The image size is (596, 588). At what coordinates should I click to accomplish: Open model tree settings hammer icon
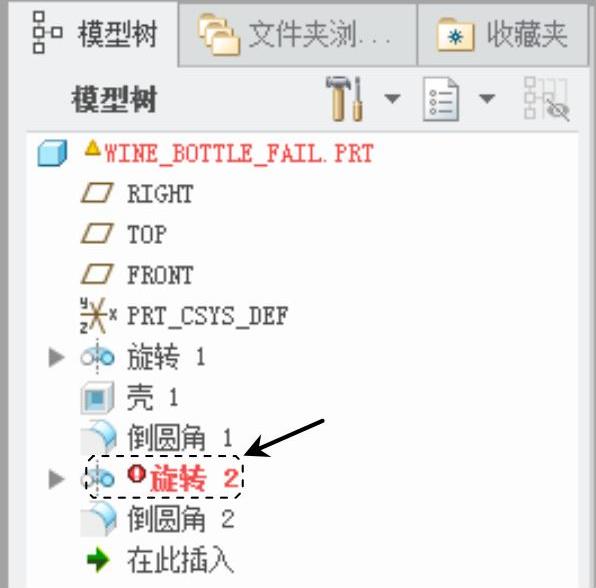[x=344, y=99]
